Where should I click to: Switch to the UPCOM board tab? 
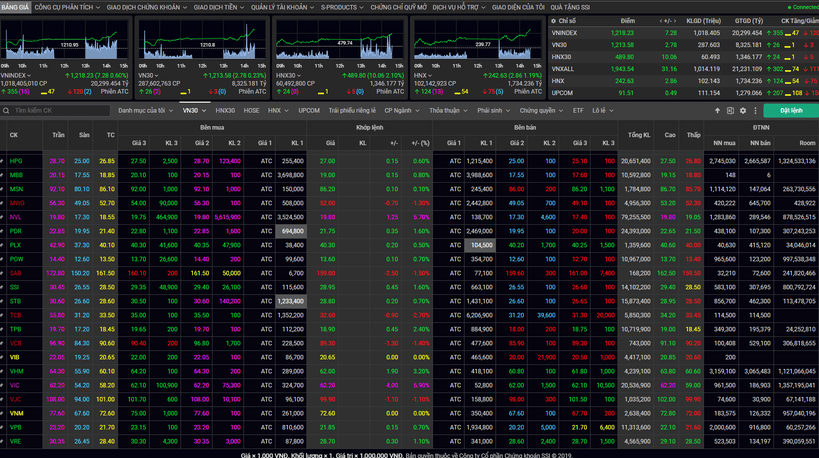click(x=309, y=111)
